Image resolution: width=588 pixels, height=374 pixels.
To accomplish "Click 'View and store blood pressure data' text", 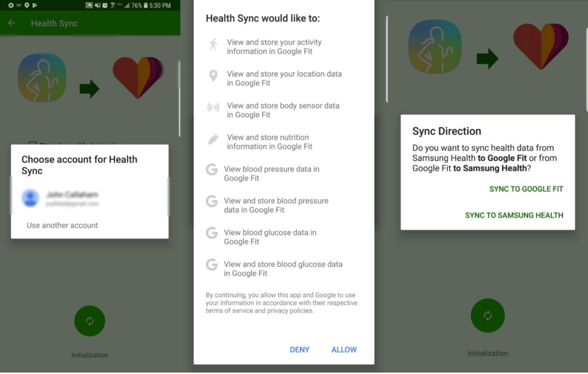I will pos(276,205).
